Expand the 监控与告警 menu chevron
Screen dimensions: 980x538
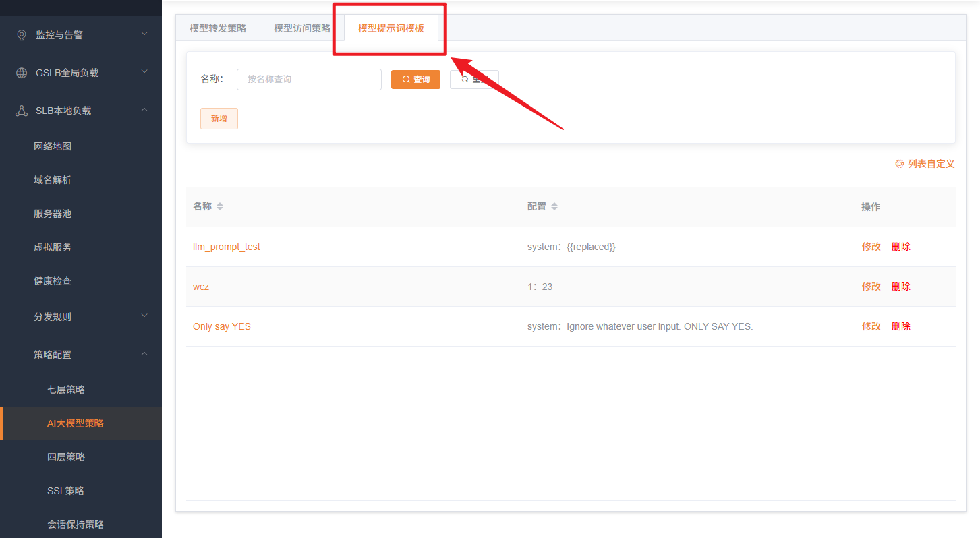144,34
